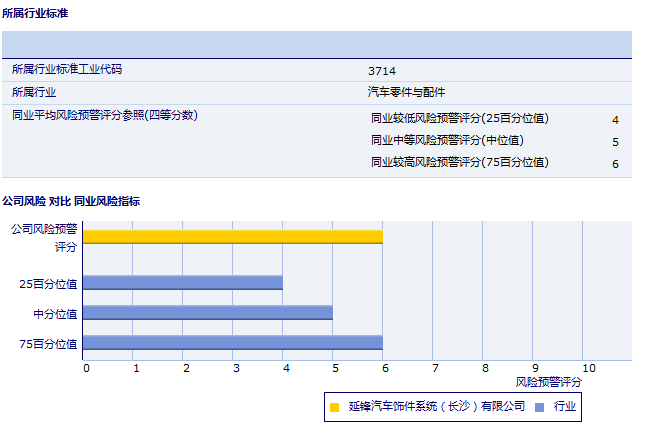Click the industry code value 3714
Screen dimensions: 658x435
pos(382,71)
